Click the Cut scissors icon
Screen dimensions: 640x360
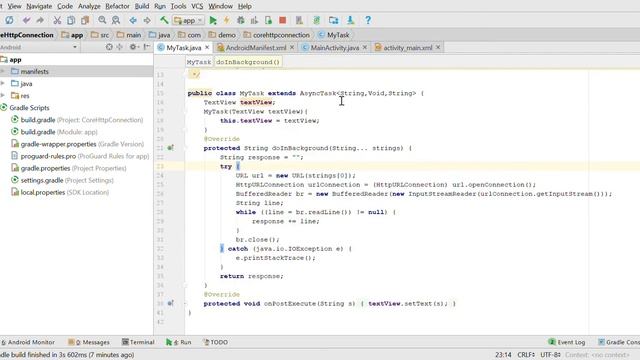(x=57, y=20)
